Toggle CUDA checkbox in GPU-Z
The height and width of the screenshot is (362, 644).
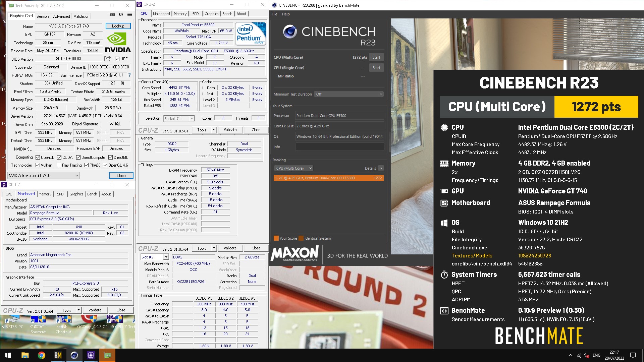click(x=59, y=158)
